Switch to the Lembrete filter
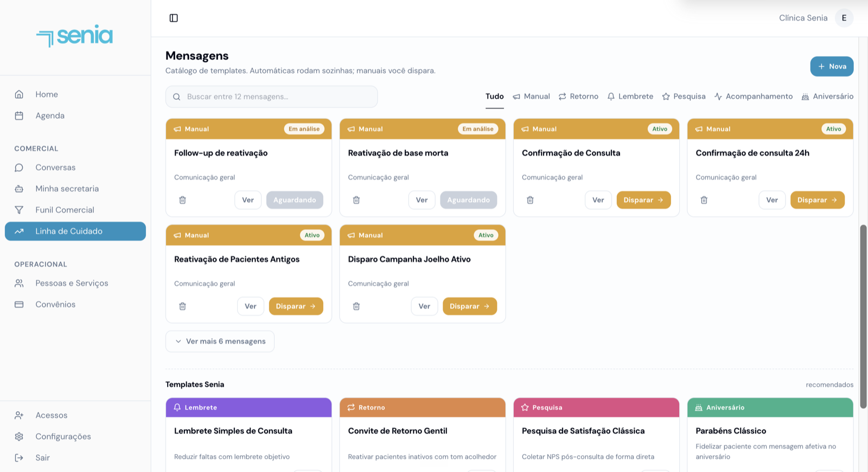 tap(630, 97)
